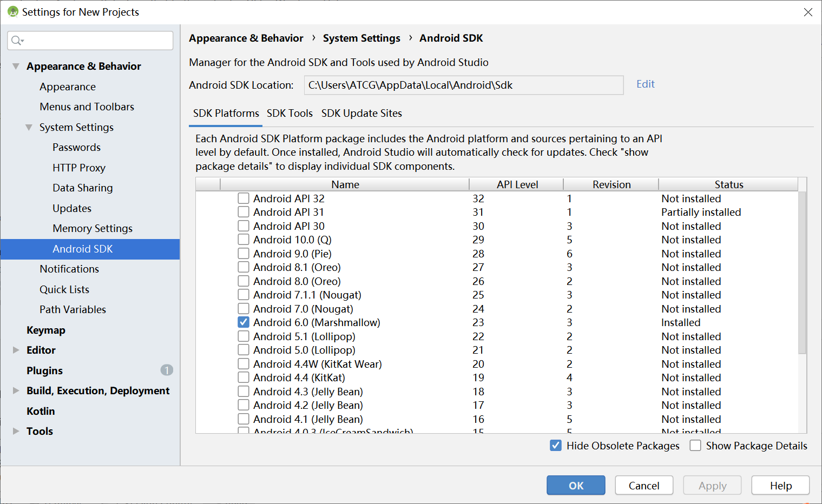Click "Installed" status for Marshmallow
The width and height of the screenshot is (822, 504).
(x=681, y=322)
